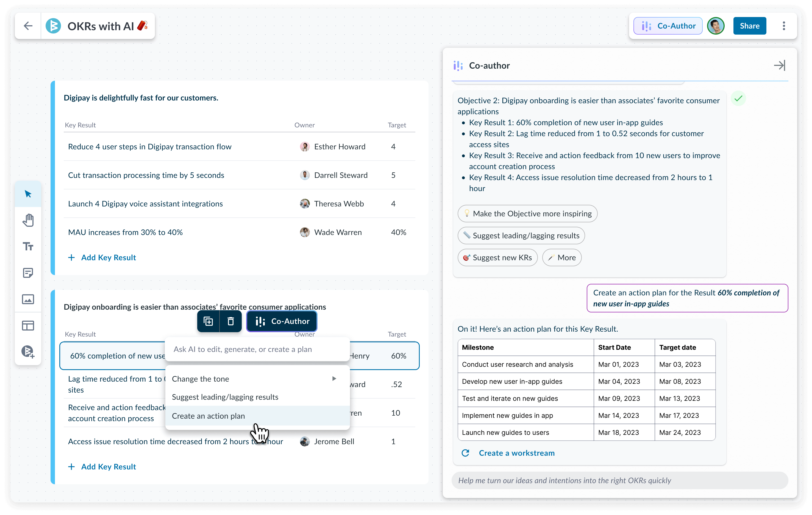Click Darrell Steward's avatar
The height and width of the screenshot is (515, 812).
tap(304, 175)
